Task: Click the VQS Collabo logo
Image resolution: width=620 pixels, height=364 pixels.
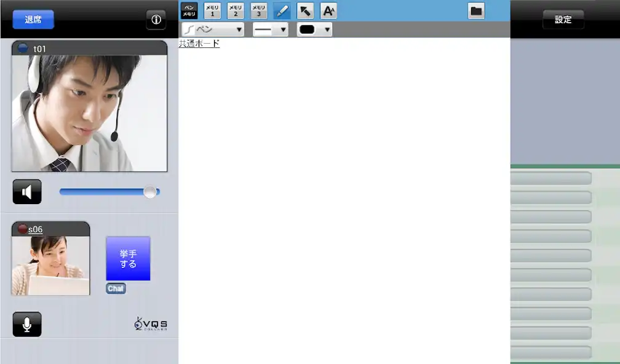Action: coord(151,324)
